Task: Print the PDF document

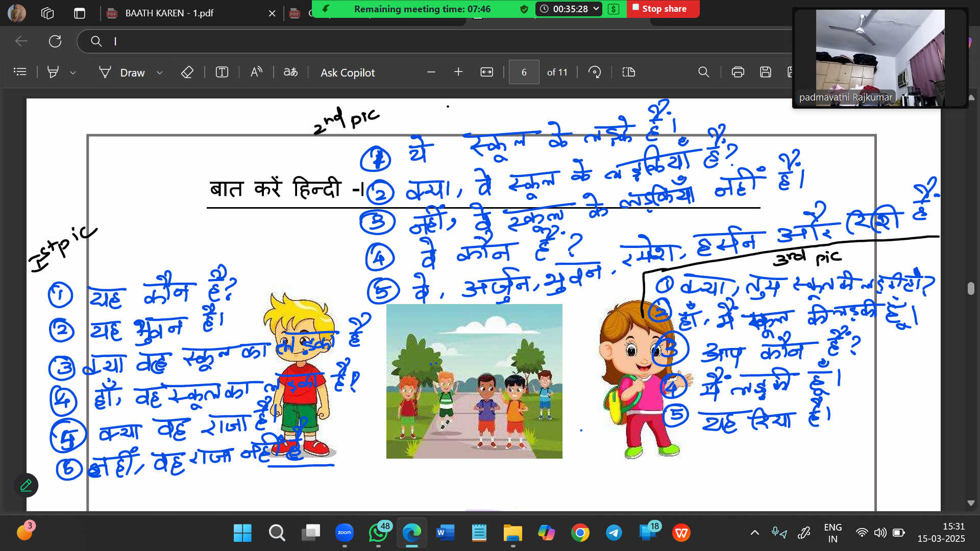Action: coord(738,72)
